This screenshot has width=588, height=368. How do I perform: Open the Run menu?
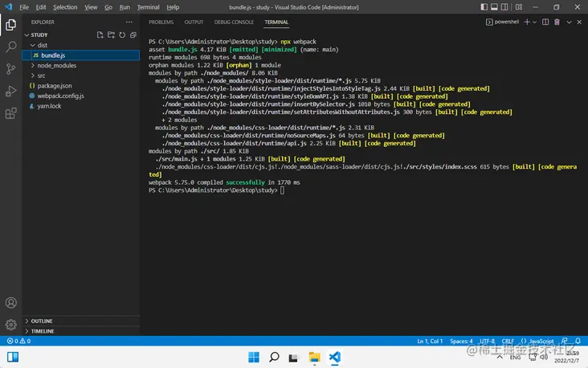[x=125, y=7]
